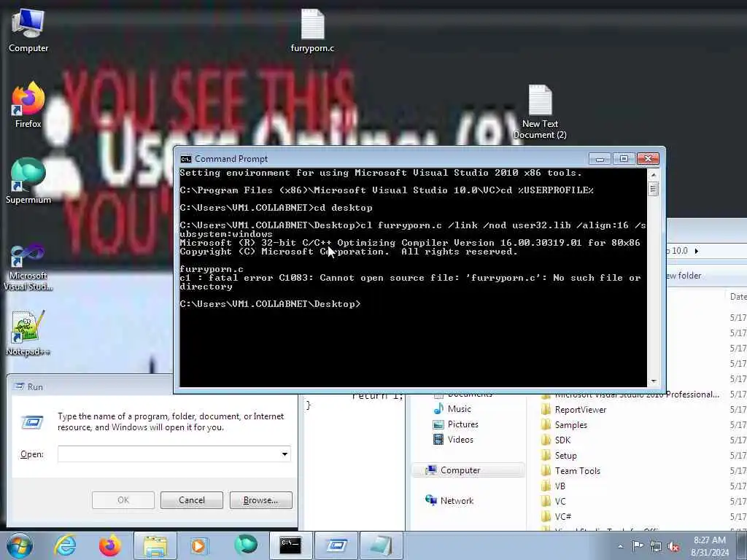Click Browse... in the Run dialog
Image resolution: width=747 pixels, height=560 pixels.
coord(260,500)
